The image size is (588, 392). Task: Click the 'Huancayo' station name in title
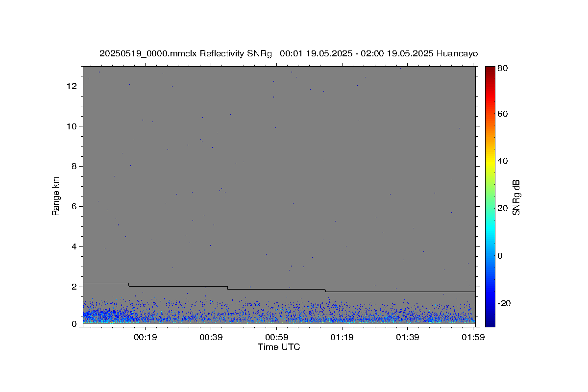point(457,53)
